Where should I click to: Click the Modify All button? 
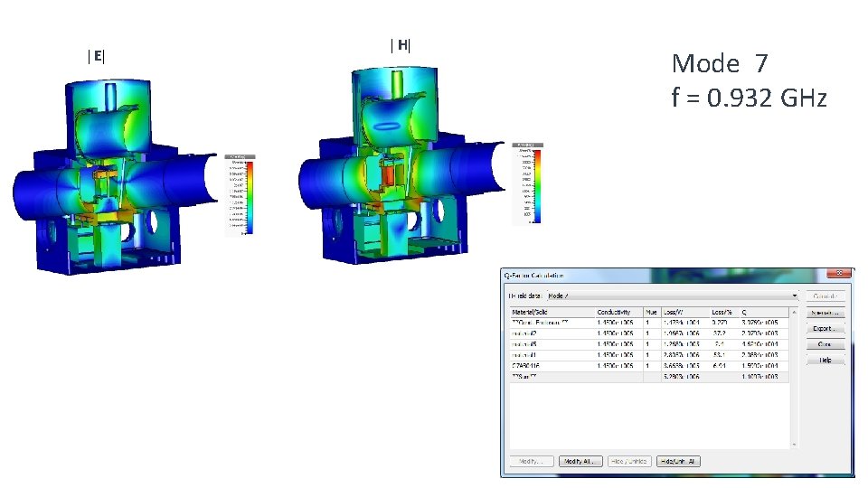[580, 462]
